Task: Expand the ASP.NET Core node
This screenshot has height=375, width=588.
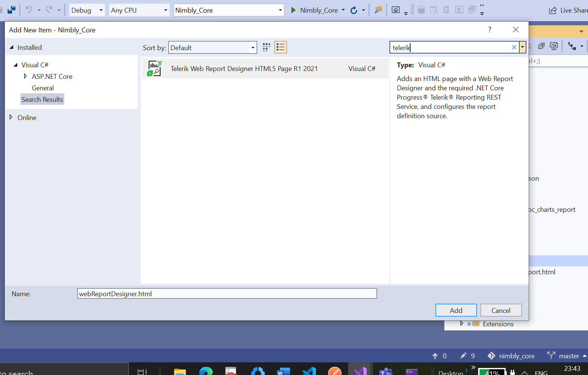Action: [x=25, y=76]
